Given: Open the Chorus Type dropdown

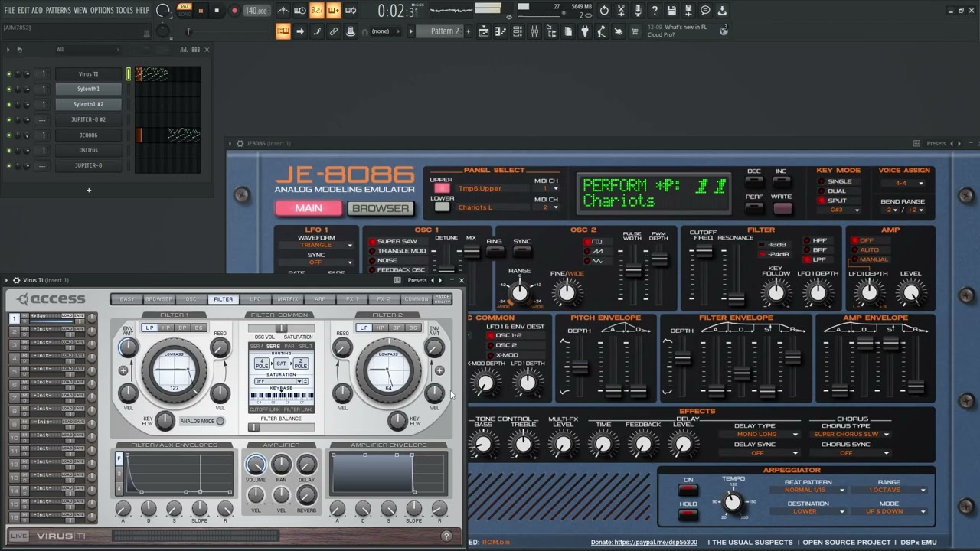Looking at the screenshot, I should [x=851, y=435].
